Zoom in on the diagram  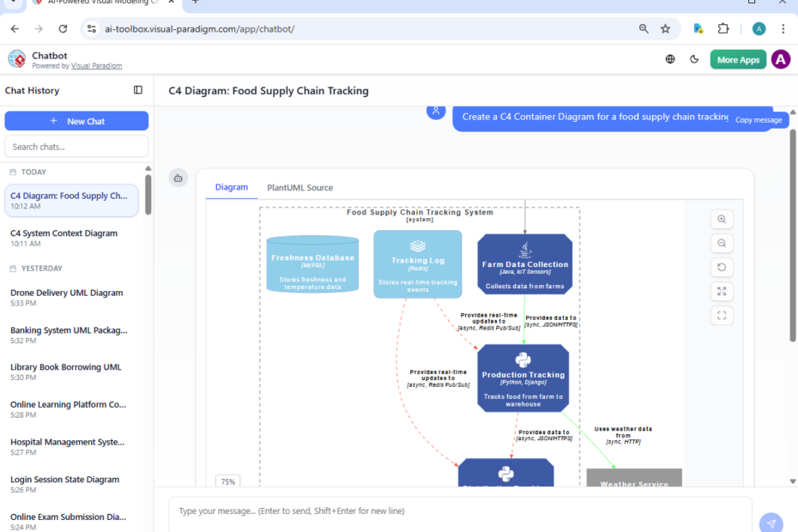(722, 220)
